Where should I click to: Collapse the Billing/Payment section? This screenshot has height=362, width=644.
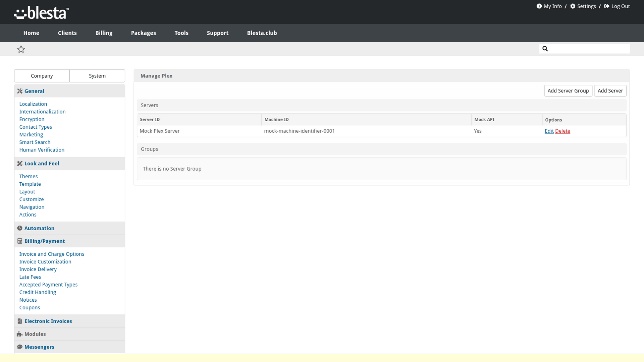coord(69,241)
